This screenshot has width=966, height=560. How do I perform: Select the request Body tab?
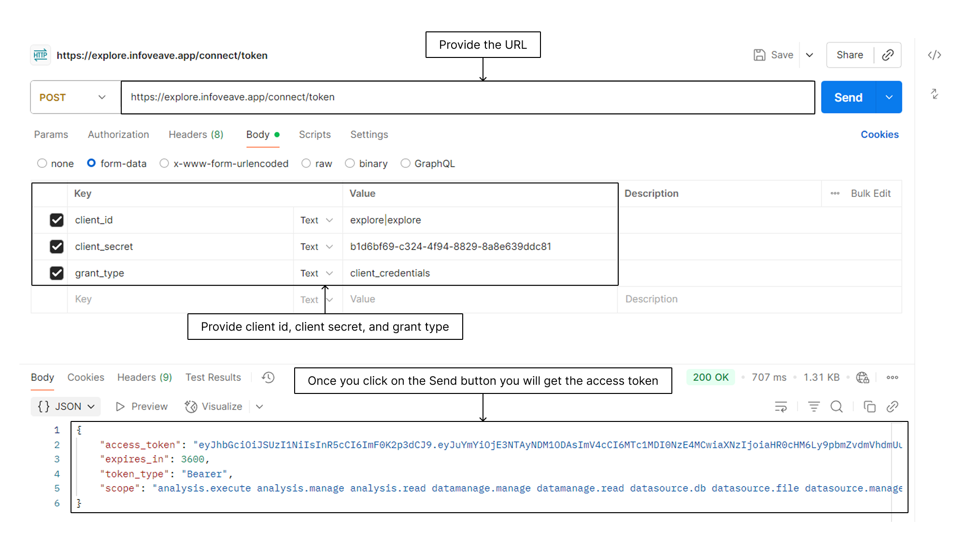point(263,135)
